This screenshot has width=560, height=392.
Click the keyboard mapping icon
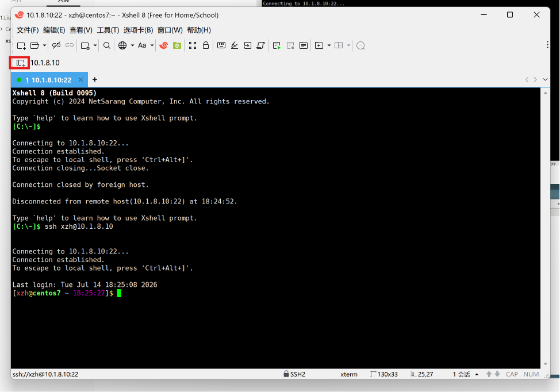[x=221, y=45]
